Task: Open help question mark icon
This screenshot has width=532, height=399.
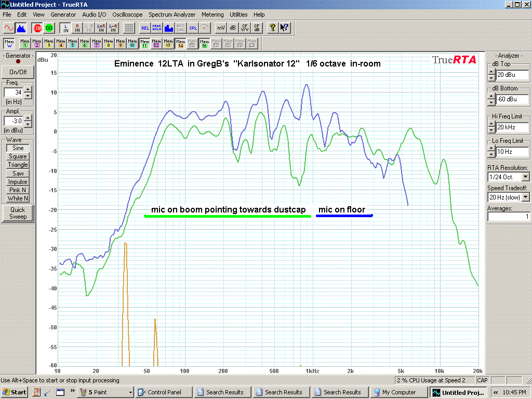Action: tap(272, 28)
